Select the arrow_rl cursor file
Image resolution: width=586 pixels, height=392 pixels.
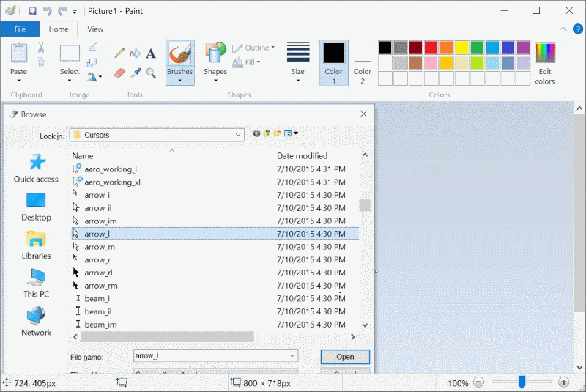pyautogui.click(x=215, y=273)
